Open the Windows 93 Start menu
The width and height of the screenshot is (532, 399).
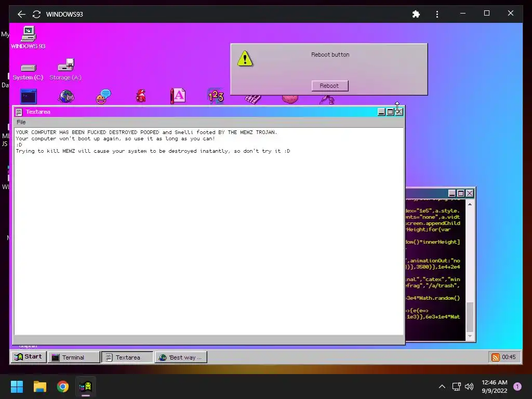tap(29, 357)
